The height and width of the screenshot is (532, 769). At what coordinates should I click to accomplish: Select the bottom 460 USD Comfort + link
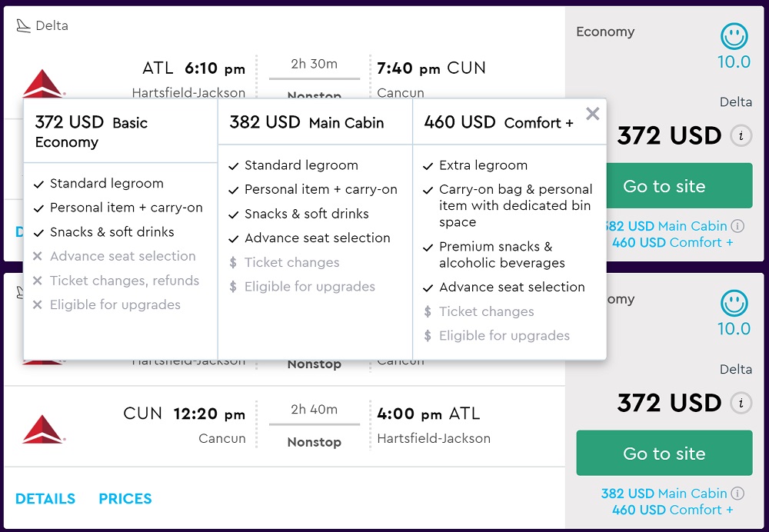672,510
